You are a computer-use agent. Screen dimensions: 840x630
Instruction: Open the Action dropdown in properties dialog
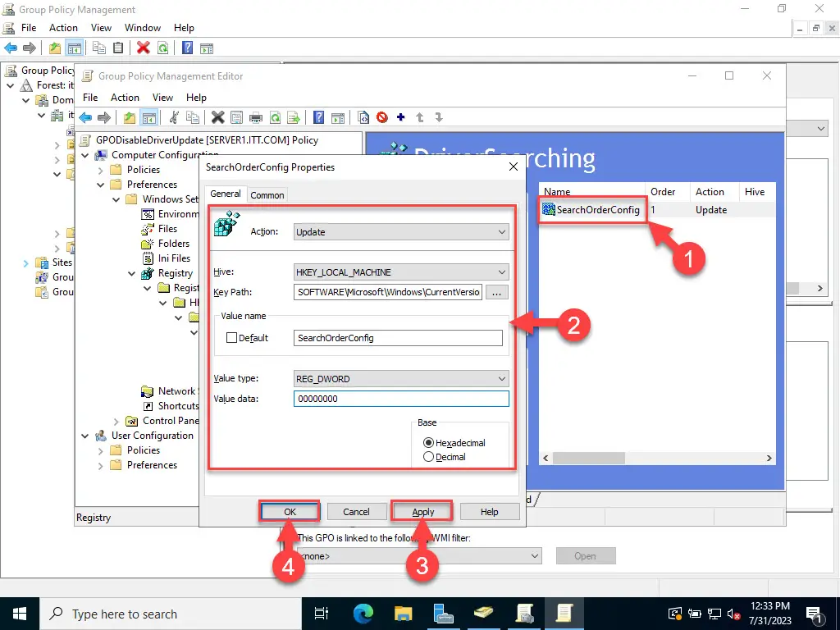pyautogui.click(x=401, y=232)
